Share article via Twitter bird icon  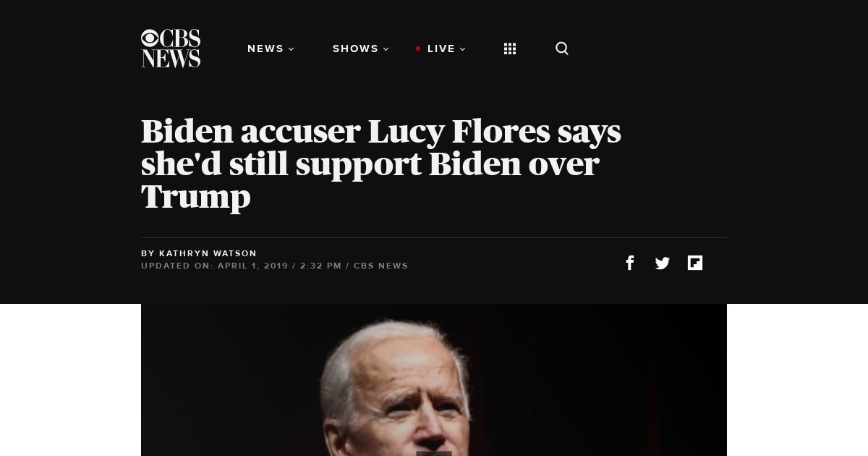point(663,263)
